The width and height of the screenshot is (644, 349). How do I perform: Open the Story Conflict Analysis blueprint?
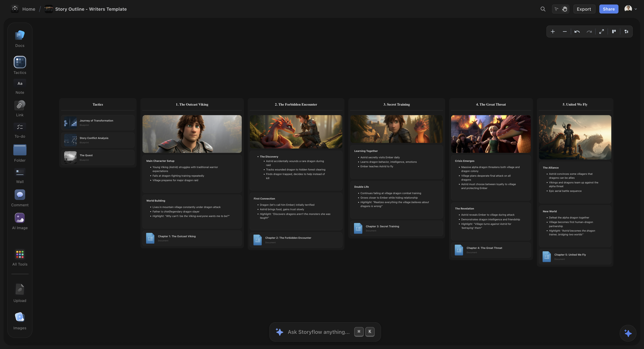tap(98, 140)
